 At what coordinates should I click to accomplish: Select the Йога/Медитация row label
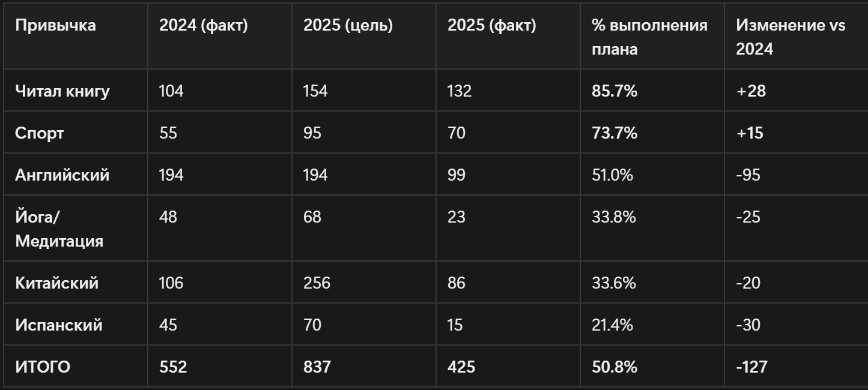click(x=59, y=229)
